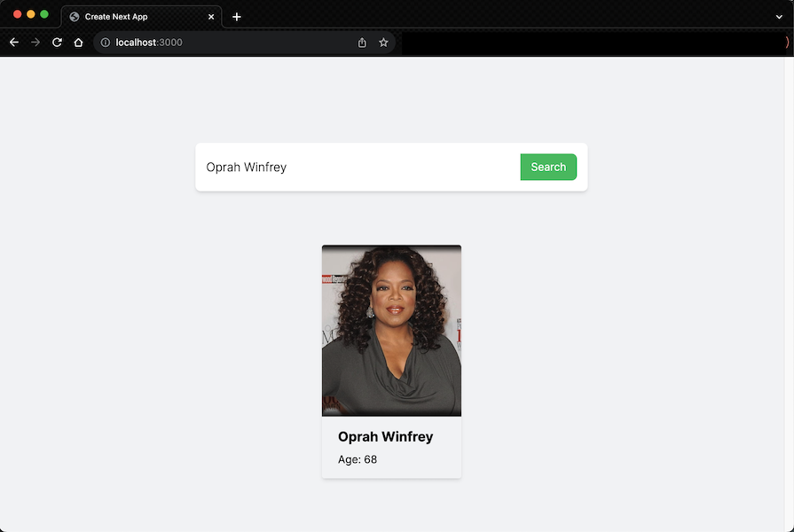Click the Oprah Winfrey name on the card

[x=386, y=436]
